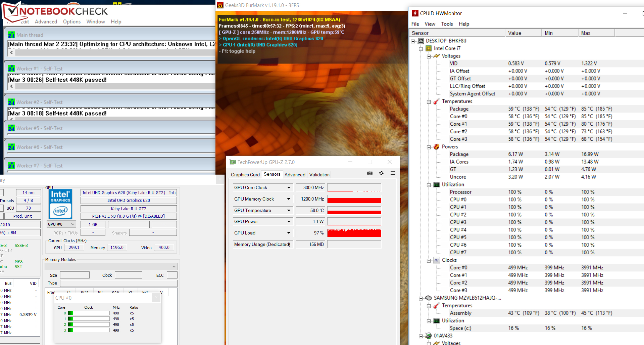Open the Memory Usage (Dedicated) sensor dropdown
The width and height of the screenshot is (644, 345).
point(289,244)
